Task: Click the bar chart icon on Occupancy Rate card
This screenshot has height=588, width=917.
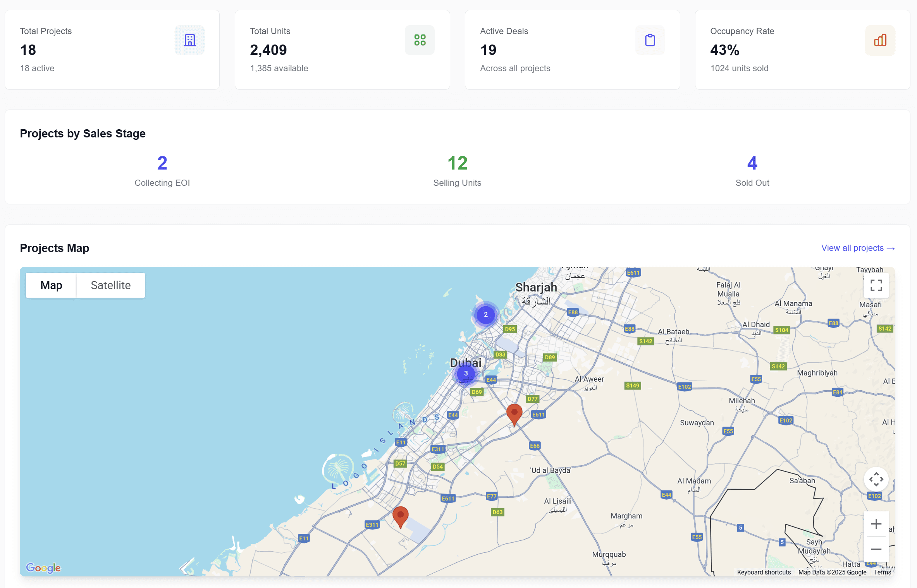Action: (880, 40)
